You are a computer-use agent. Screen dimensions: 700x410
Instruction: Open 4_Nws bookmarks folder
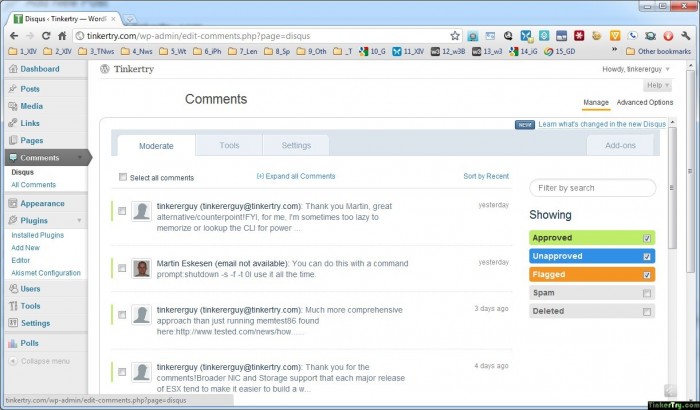click(138, 51)
